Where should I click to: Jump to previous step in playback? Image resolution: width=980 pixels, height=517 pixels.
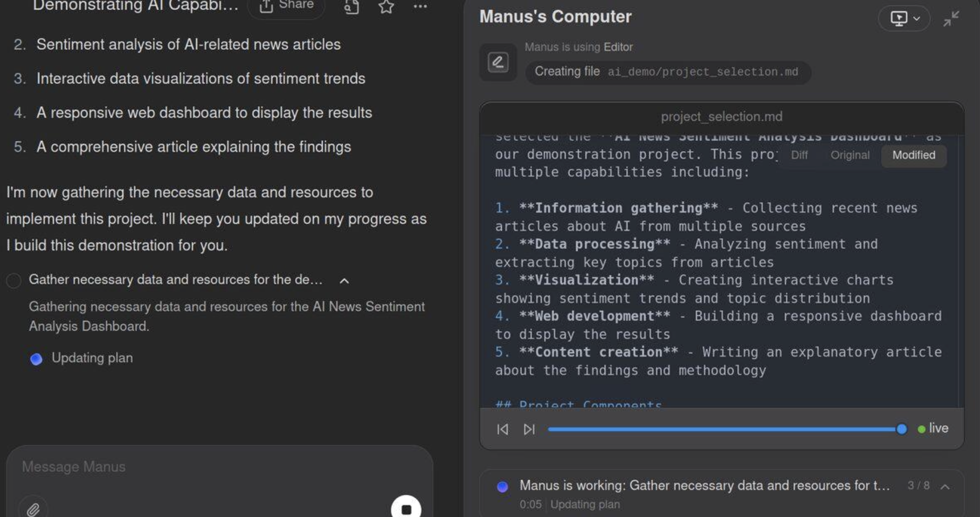502,429
